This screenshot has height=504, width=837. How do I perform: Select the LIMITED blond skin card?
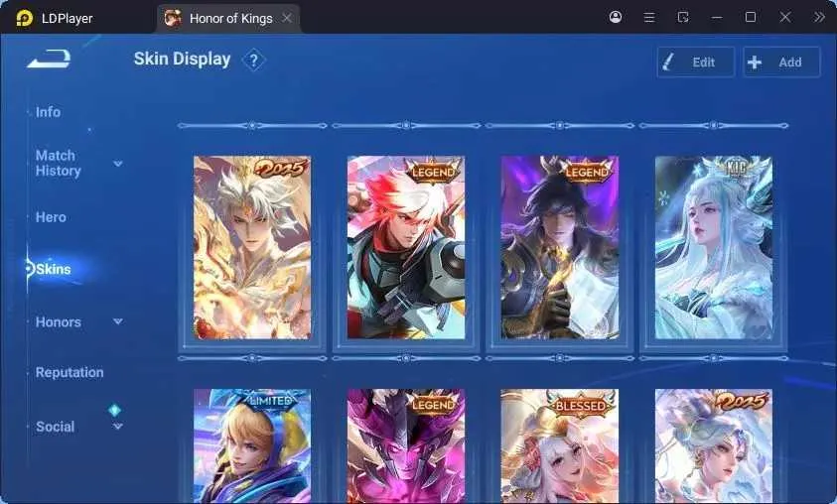point(252,445)
